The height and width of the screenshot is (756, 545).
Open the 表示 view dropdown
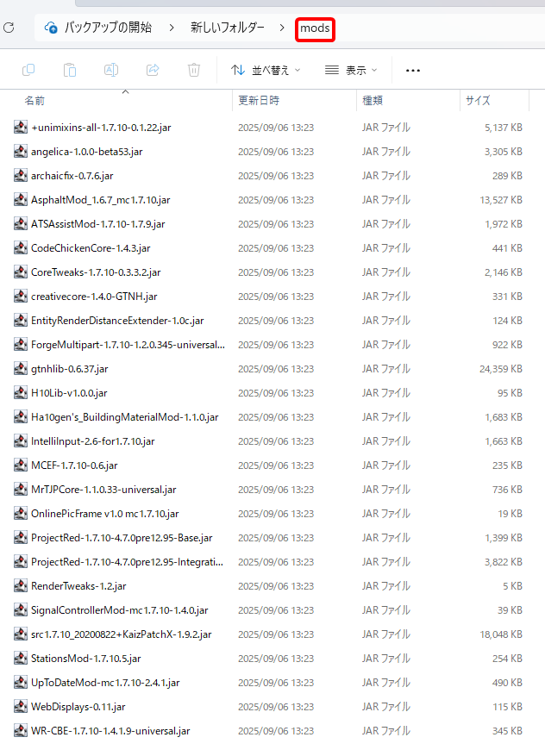tap(351, 71)
